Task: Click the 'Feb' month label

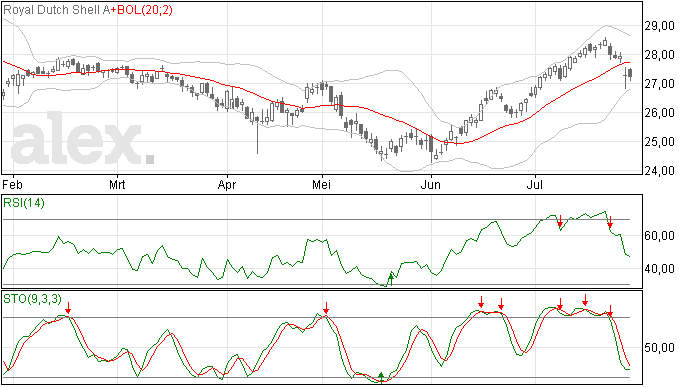Action: point(13,184)
